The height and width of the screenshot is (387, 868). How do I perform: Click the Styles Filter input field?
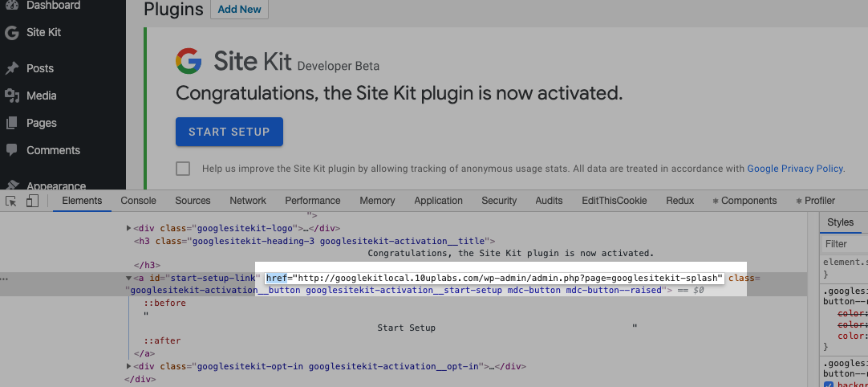click(x=845, y=244)
